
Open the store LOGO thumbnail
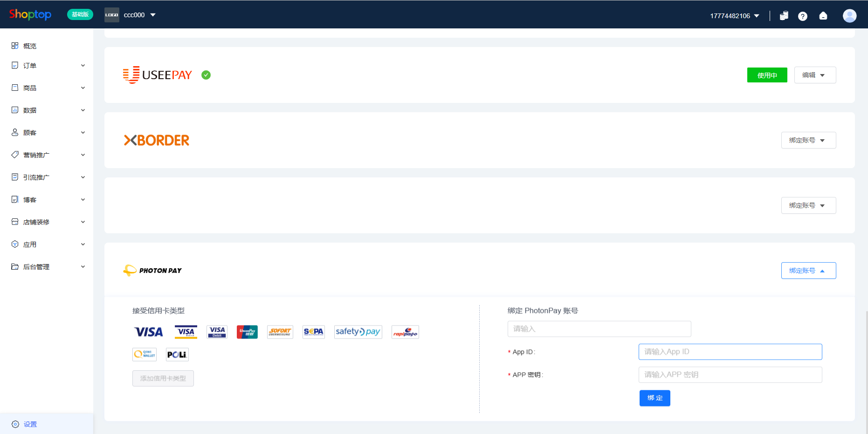112,15
